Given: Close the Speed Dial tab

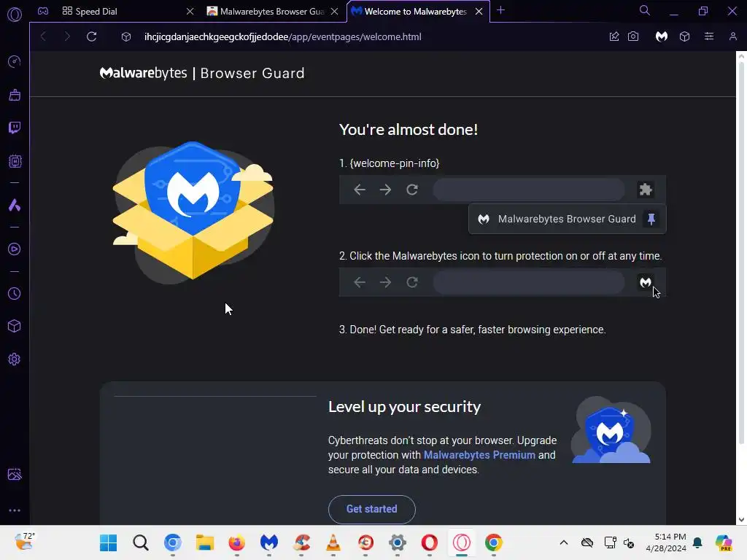Looking at the screenshot, I should tap(190, 12).
